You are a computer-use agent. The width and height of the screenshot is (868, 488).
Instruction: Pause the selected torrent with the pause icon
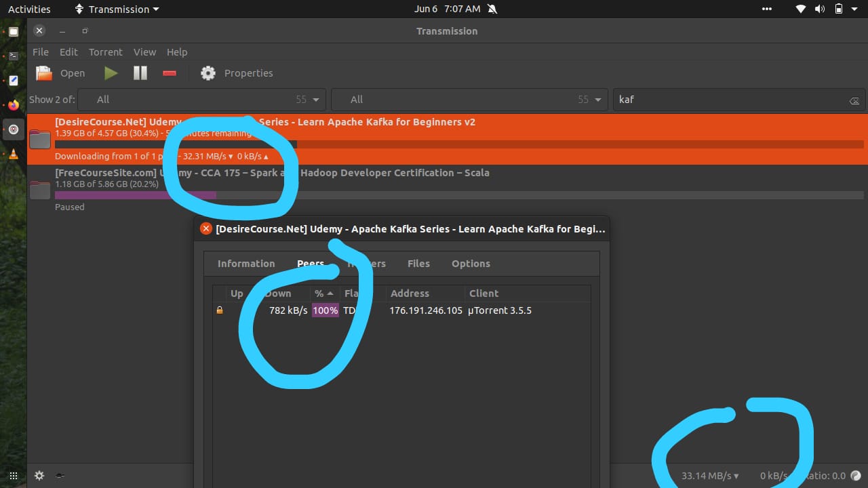(x=140, y=73)
